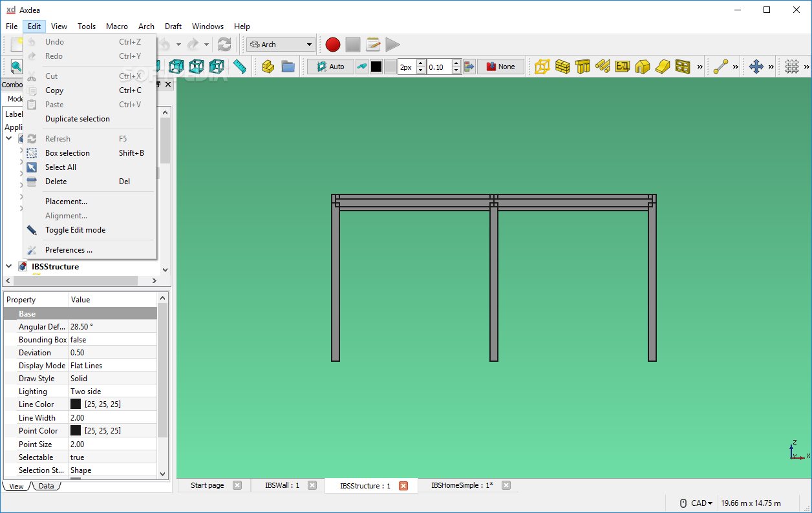Screen dimensions: 812x513
Task: Select the yellow Window tool
Action: click(x=683, y=67)
